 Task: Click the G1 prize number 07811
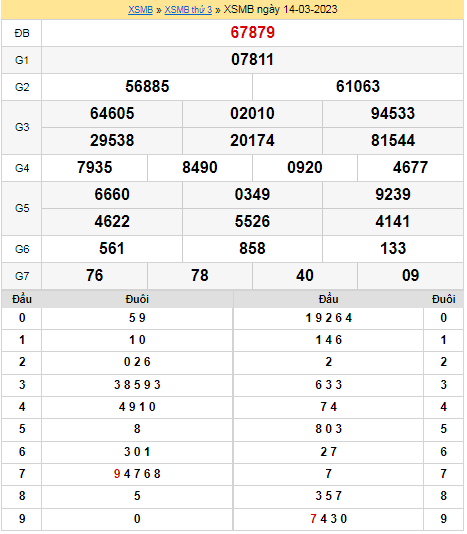(x=252, y=60)
